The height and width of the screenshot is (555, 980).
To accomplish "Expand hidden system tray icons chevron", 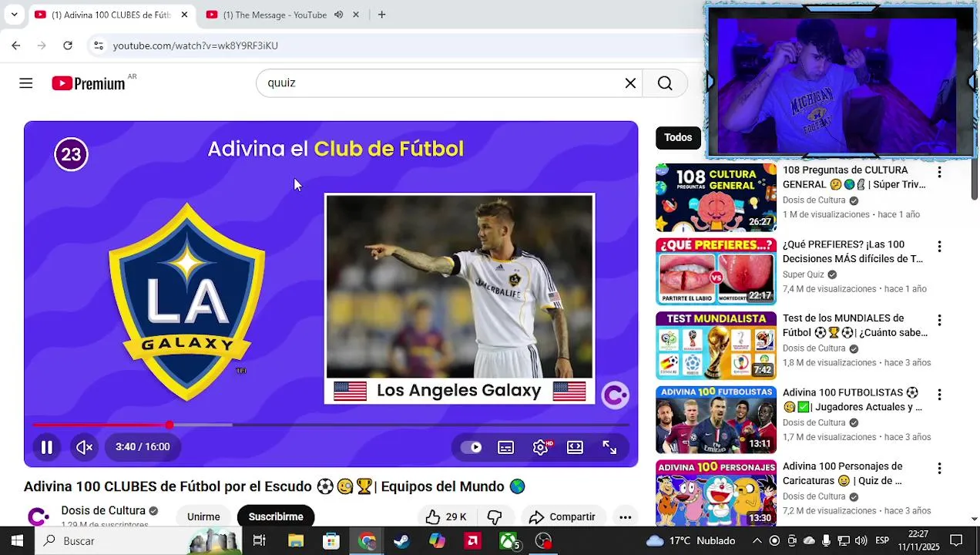I will [757, 541].
